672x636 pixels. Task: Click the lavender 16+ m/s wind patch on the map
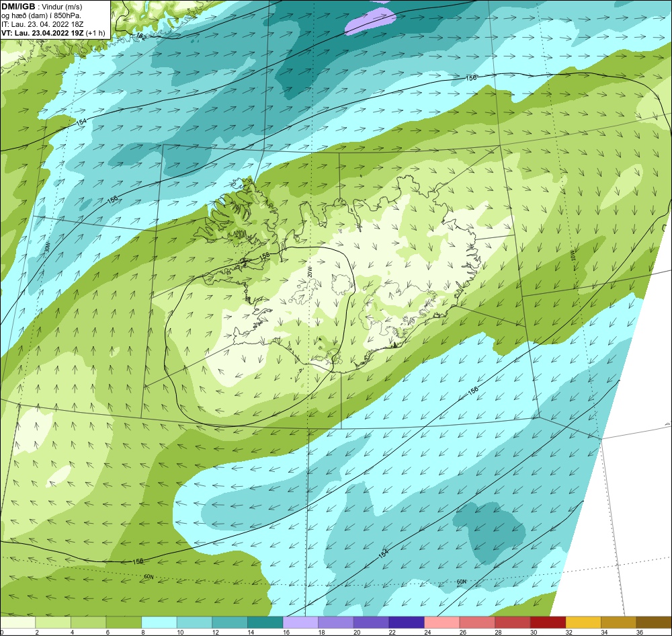tap(370, 22)
